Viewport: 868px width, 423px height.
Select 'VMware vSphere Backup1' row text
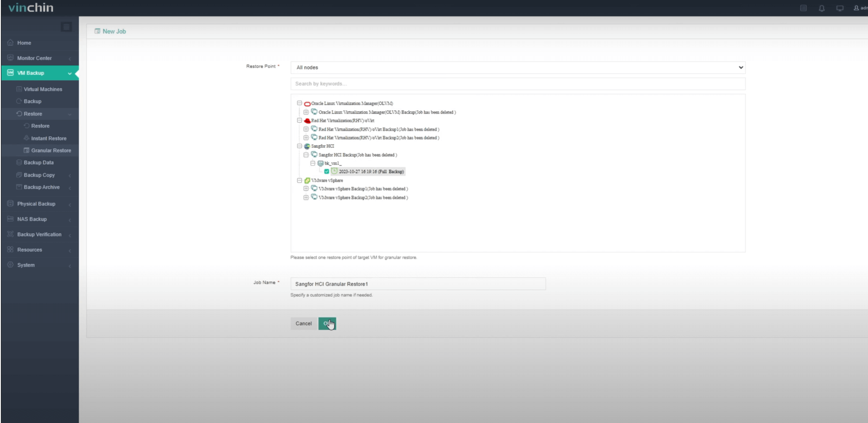click(363, 189)
